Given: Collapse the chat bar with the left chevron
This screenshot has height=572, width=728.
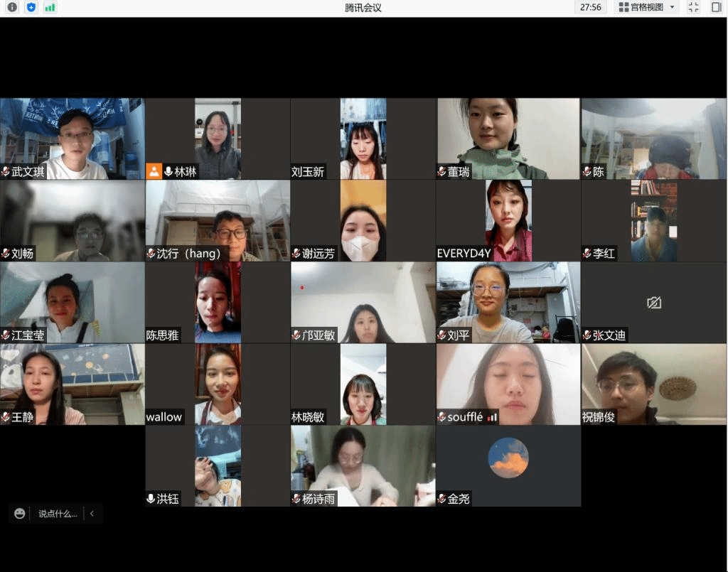Looking at the screenshot, I should pos(92,513).
